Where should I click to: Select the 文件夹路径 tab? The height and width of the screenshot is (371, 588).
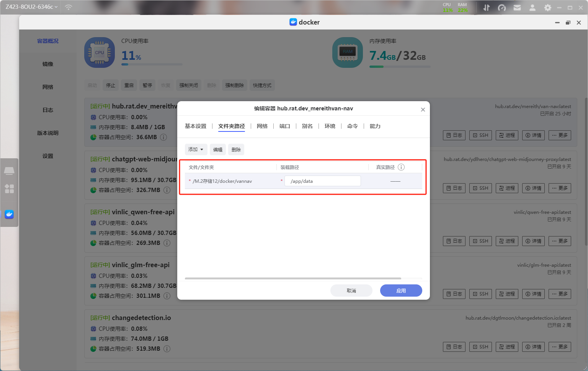tap(232, 126)
